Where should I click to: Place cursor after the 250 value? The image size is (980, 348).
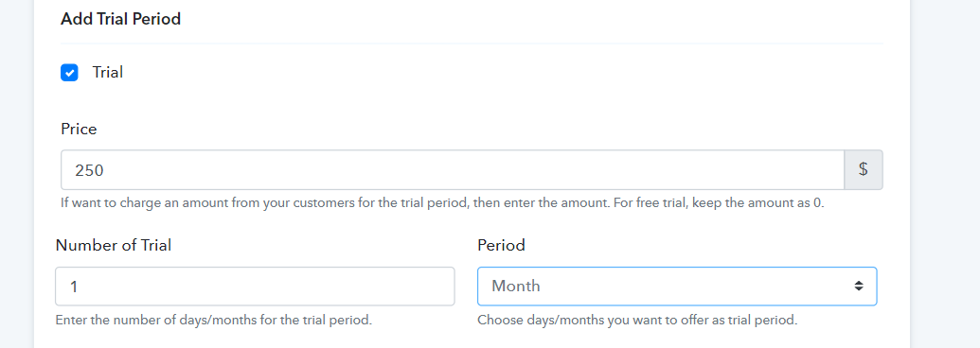point(105,169)
